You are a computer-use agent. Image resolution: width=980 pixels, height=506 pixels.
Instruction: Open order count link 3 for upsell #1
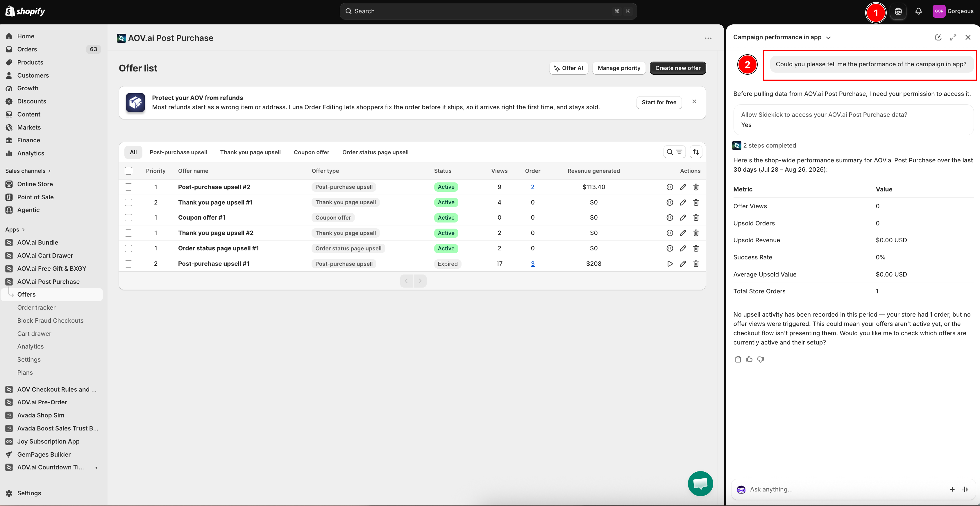click(533, 264)
